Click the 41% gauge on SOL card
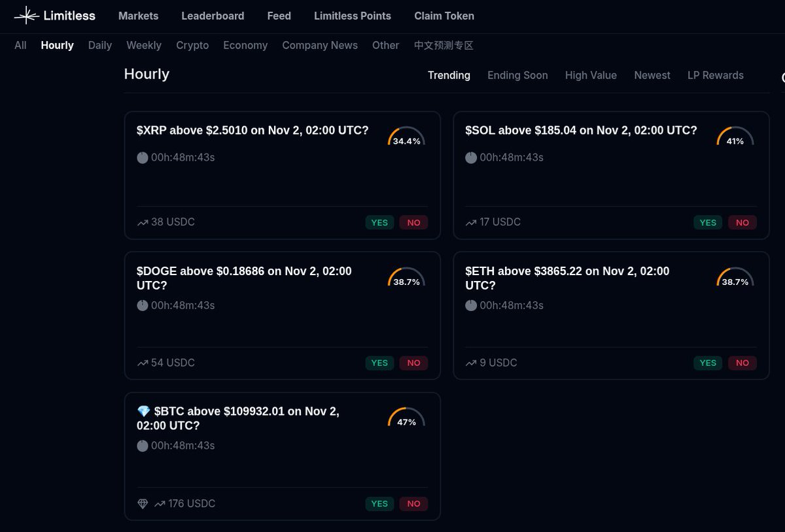Image resolution: width=785 pixels, height=532 pixels. pos(735,137)
